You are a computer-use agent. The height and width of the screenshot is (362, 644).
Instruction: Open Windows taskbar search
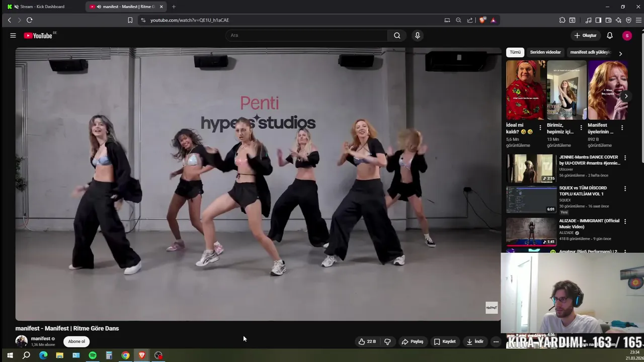click(26, 355)
